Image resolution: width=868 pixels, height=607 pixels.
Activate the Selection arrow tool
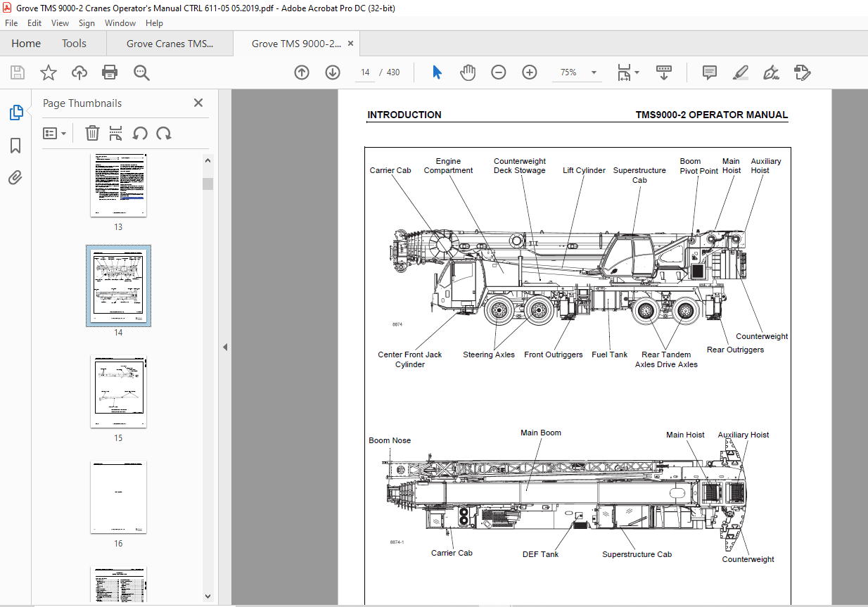[437, 72]
